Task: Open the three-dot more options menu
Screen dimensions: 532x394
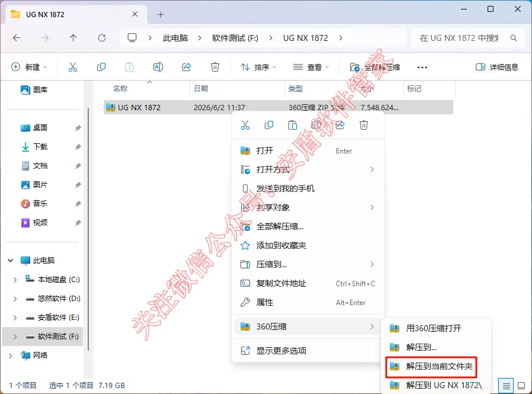Action: coord(422,67)
